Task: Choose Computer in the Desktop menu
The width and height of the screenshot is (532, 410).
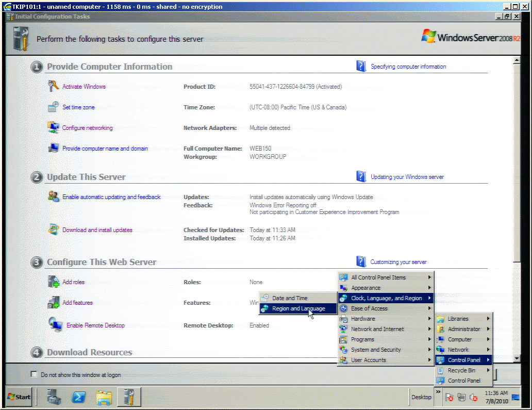Action: 463,339
